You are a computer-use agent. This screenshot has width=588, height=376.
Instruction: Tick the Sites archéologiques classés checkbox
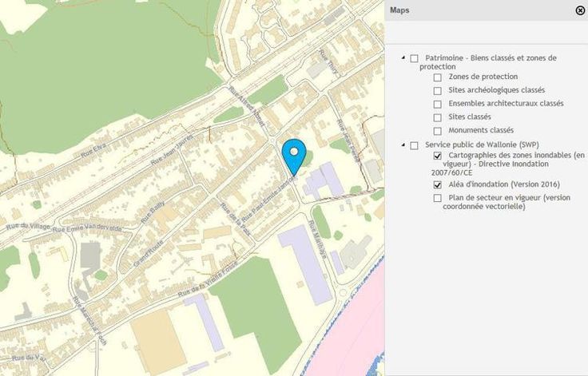click(437, 91)
